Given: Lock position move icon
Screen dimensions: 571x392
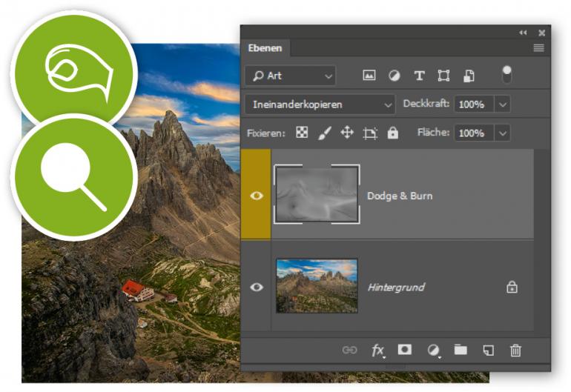Looking at the screenshot, I should click(x=347, y=133).
